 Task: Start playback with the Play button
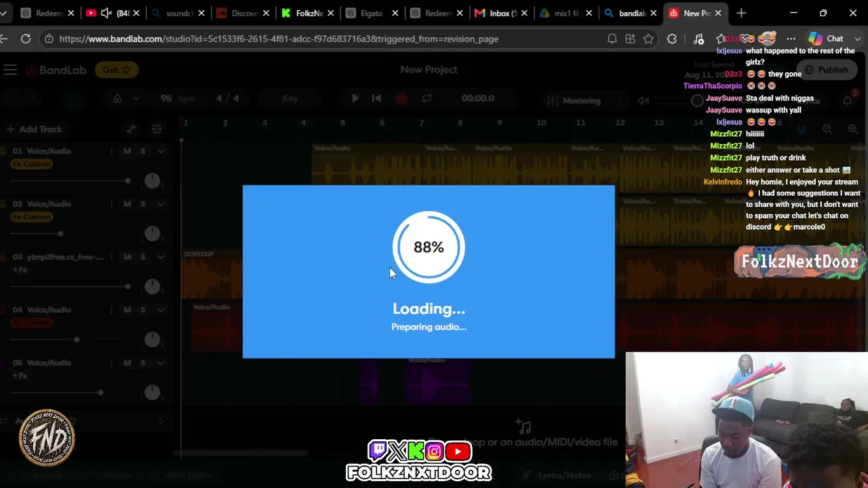coord(355,98)
